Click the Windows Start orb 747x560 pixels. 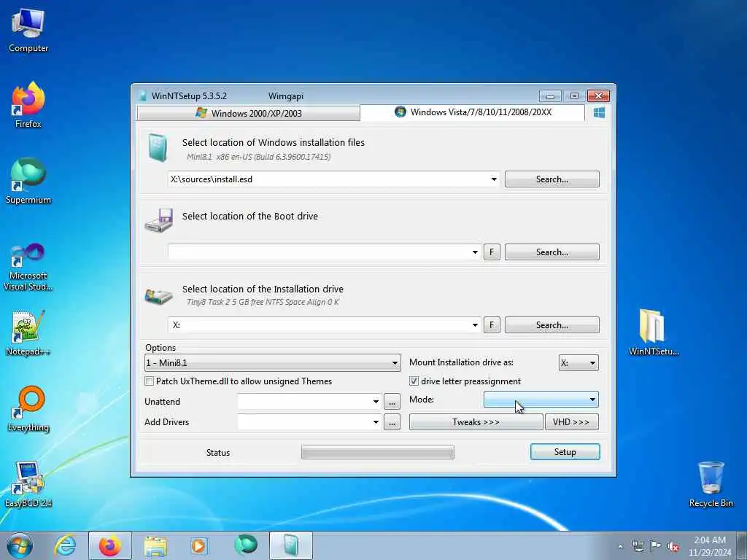pyautogui.click(x=20, y=545)
